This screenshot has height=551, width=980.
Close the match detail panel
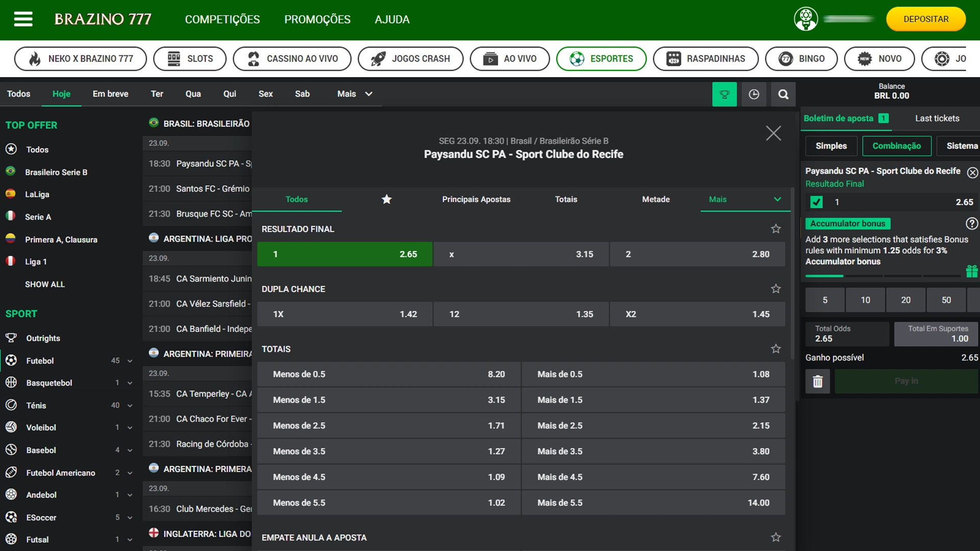click(x=773, y=133)
